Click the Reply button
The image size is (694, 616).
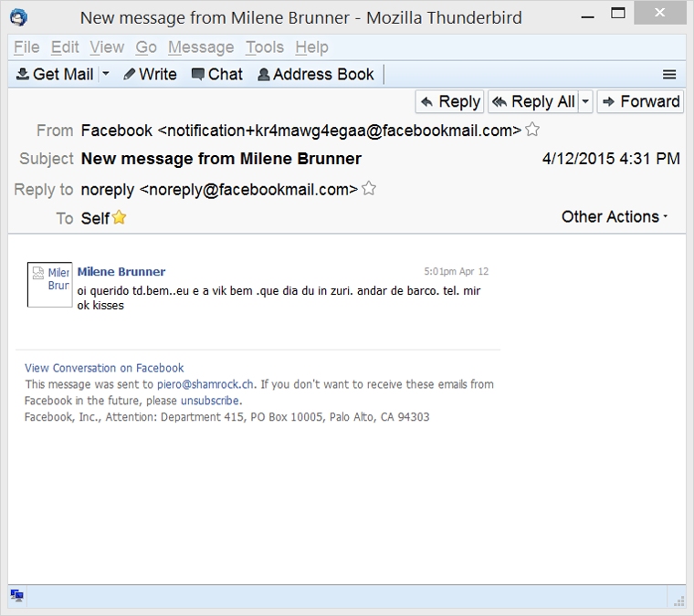pos(449,101)
